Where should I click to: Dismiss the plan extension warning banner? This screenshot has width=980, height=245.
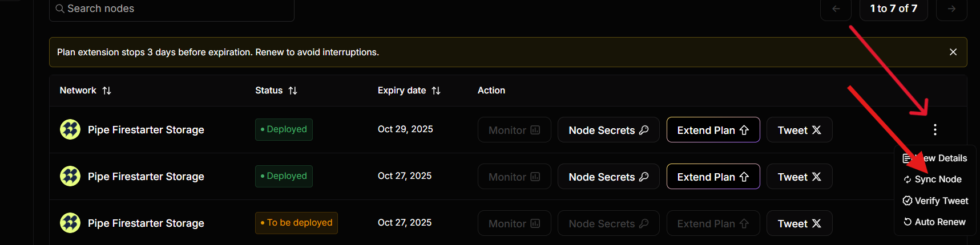pos(953,52)
